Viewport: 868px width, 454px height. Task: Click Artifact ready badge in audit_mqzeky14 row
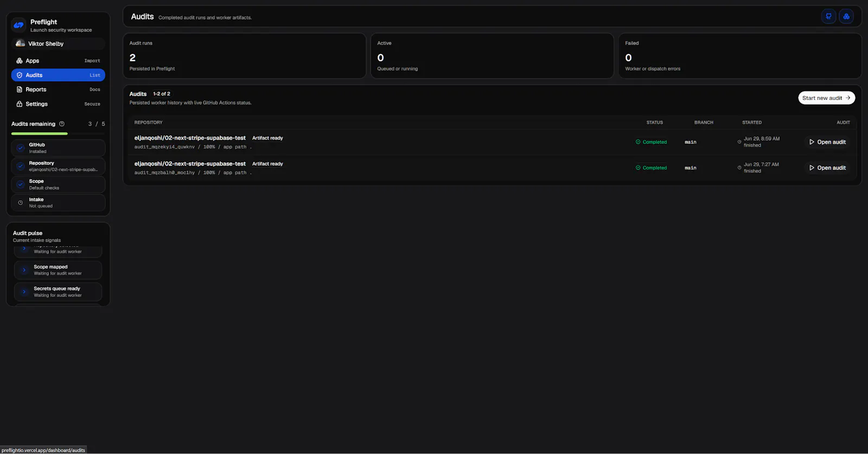[267, 138]
